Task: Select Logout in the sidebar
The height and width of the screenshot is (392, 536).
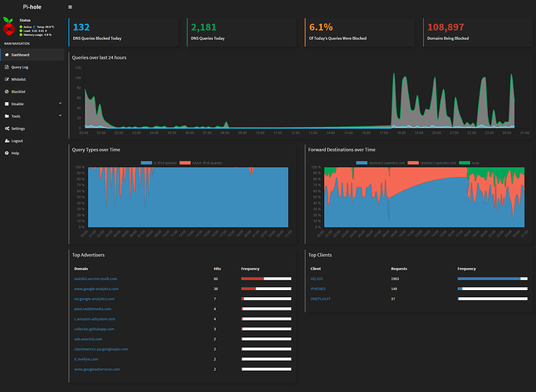Action: point(17,140)
